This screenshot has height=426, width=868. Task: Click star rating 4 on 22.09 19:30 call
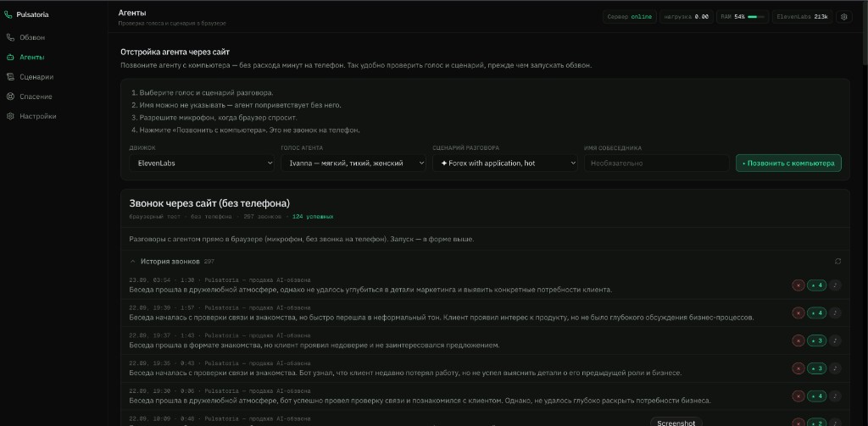click(x=816, y=396)
